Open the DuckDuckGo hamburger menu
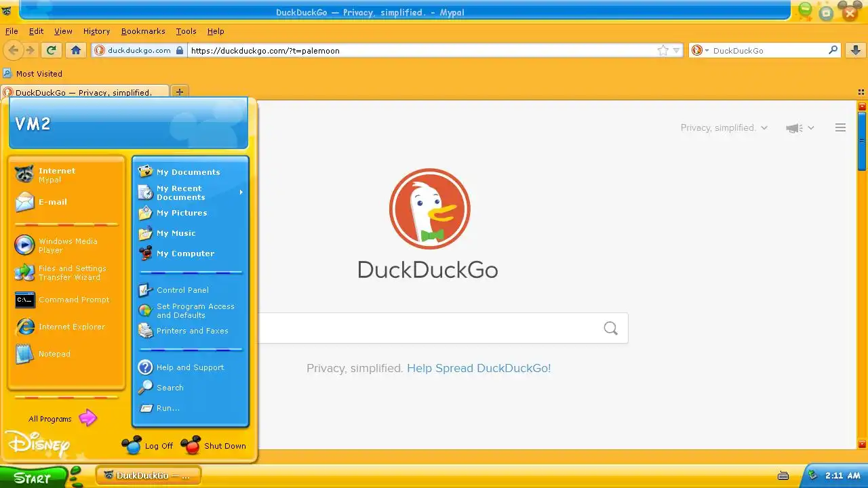 [840, 127]
